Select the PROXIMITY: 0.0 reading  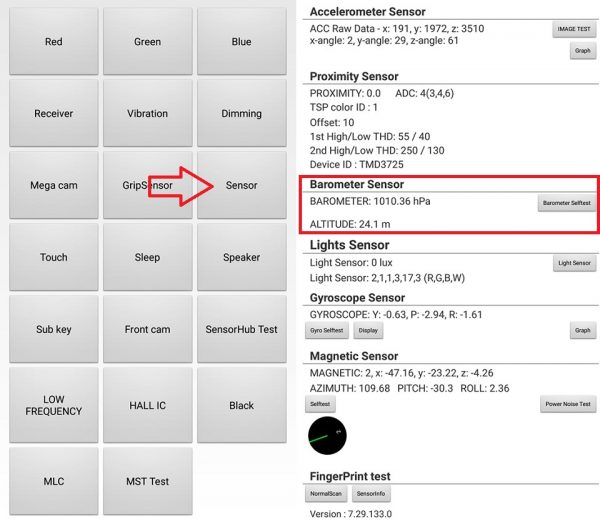(x=345, y=94)
